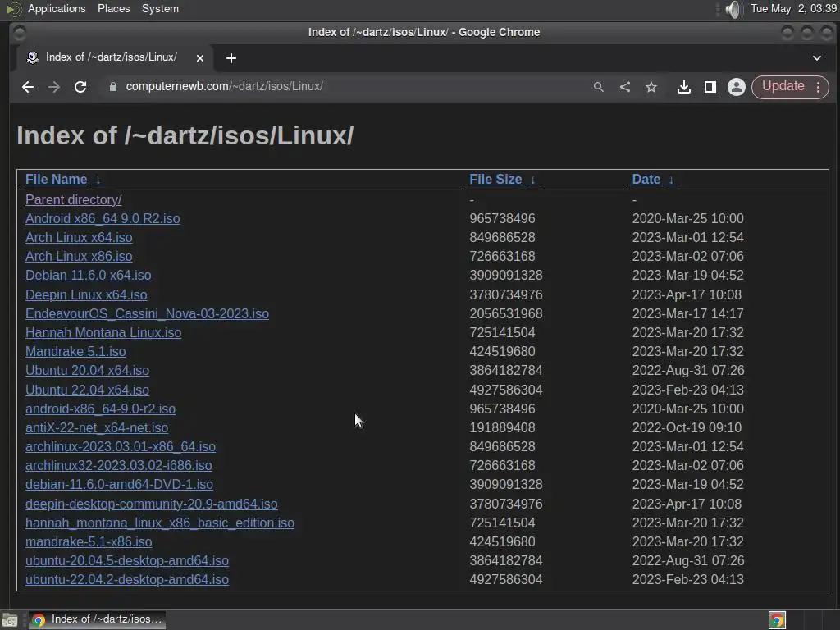
Task: Open the Places menu
Action: (113, 8)
